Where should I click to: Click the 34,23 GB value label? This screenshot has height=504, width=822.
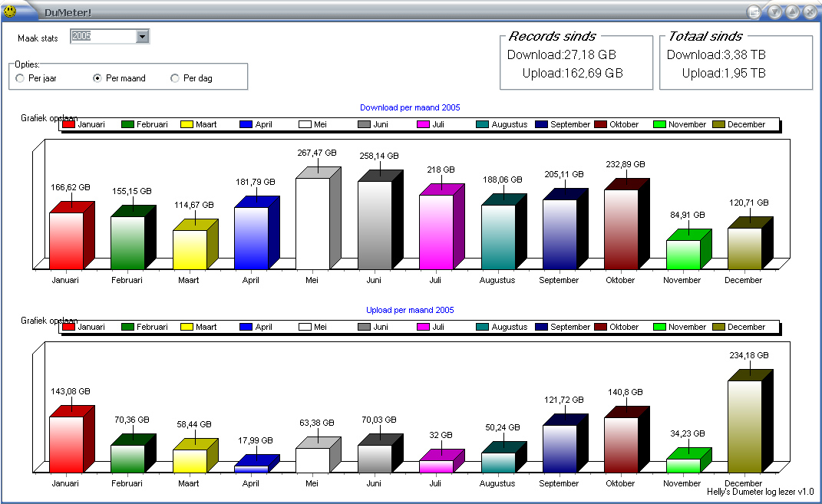(x=687, y=433)
